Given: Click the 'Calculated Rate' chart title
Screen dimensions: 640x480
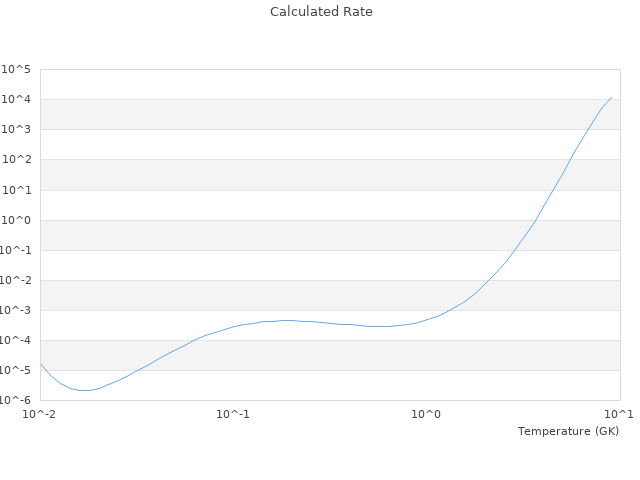Looking at the screenshot, I should tap(321, 12).
